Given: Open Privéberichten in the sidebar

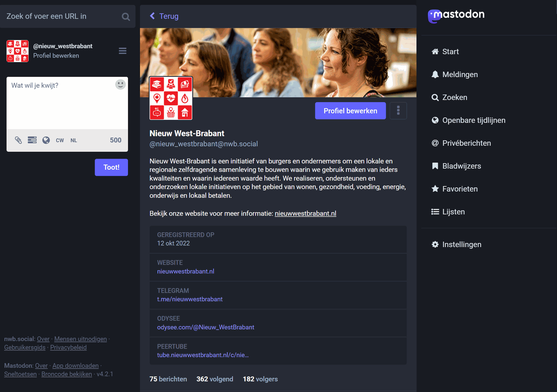Looking at the screenshot, I should [x=466, y=143].
